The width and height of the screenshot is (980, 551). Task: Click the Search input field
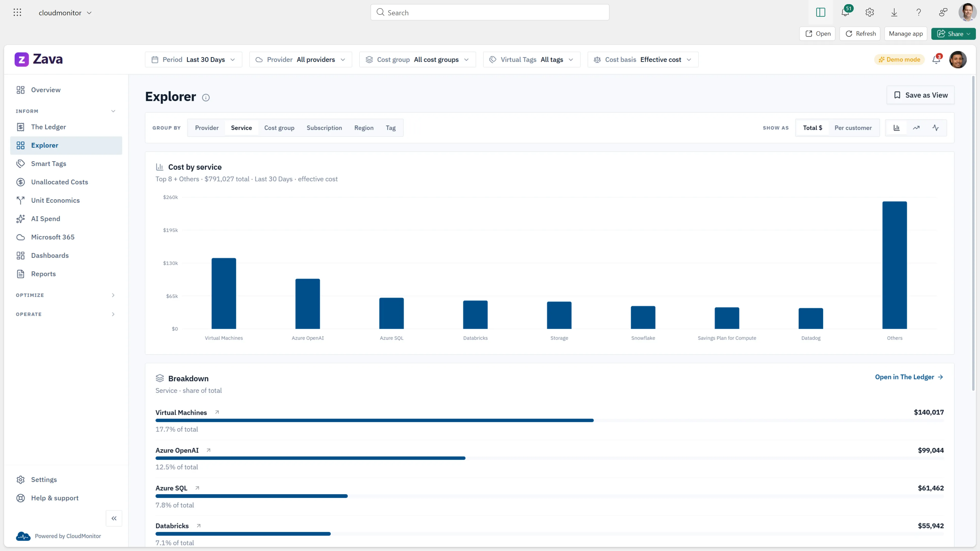pyautogui.click(x=490, y=12)
